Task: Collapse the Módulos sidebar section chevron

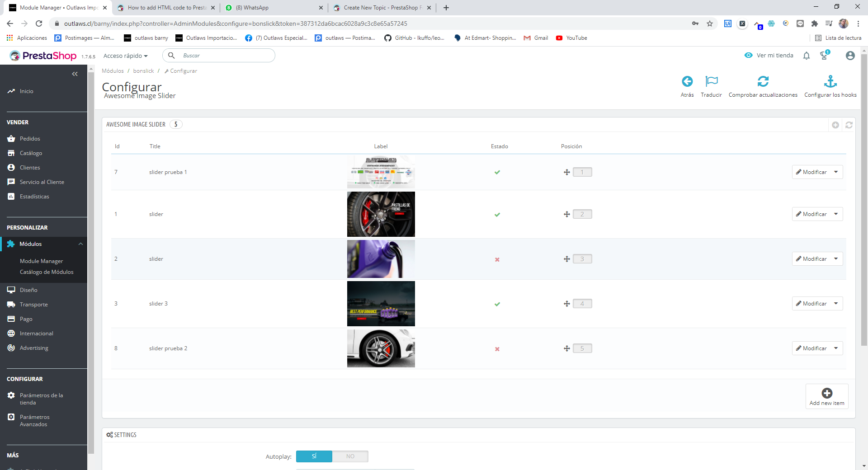Action: 80,244
